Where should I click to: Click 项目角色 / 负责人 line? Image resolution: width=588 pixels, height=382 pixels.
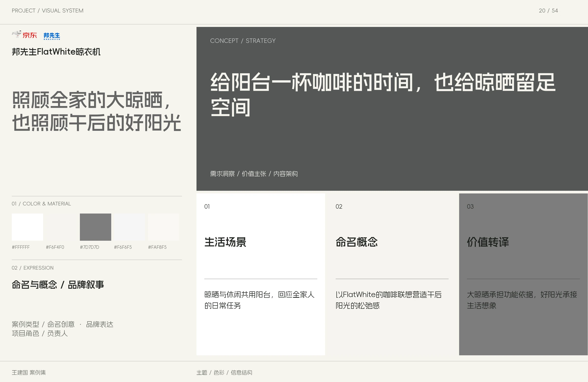[x=40, y=333]
